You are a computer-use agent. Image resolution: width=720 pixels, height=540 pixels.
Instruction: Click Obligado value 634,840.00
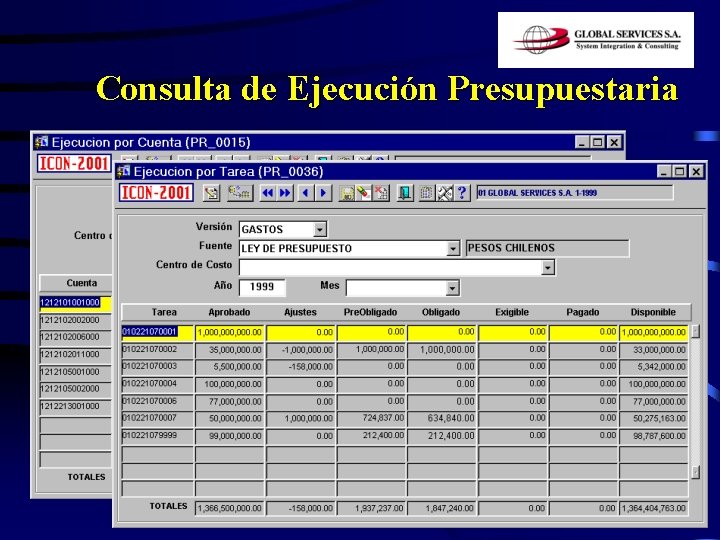442,419
